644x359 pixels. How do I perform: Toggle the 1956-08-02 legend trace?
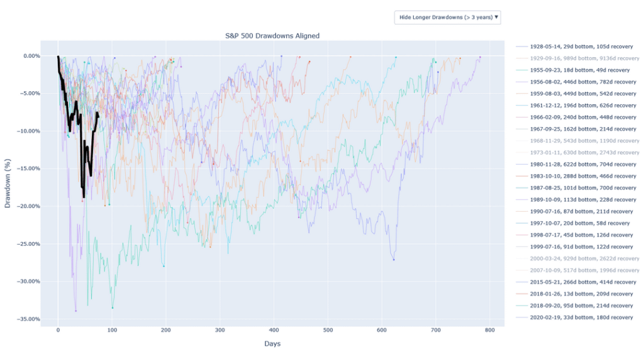[x=576, y=82]
